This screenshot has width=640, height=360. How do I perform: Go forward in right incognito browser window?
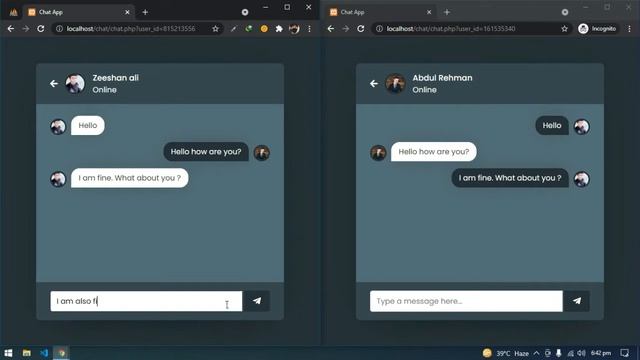[x=346, y=29]
